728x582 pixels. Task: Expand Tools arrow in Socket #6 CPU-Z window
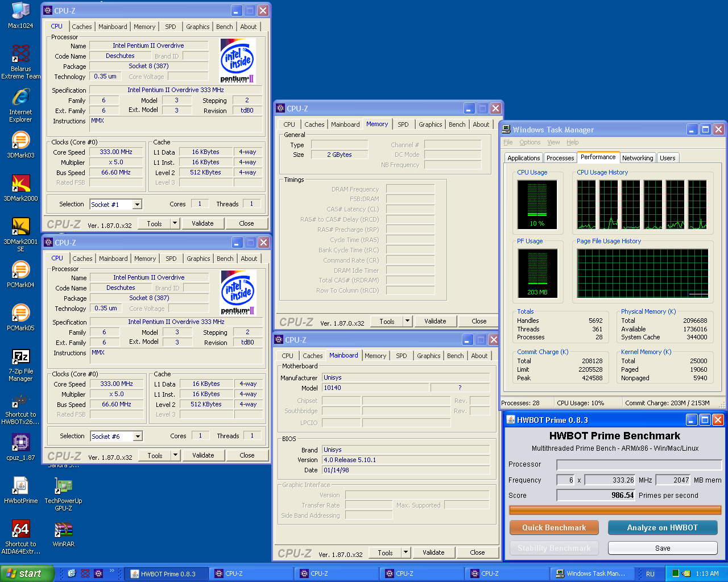pyautogui.click(x=175, y=455)
